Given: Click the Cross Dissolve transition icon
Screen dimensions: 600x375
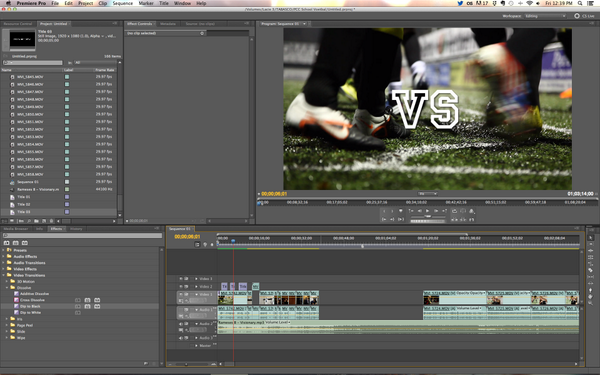Looking at the screenshot, I should pos(16,300).
